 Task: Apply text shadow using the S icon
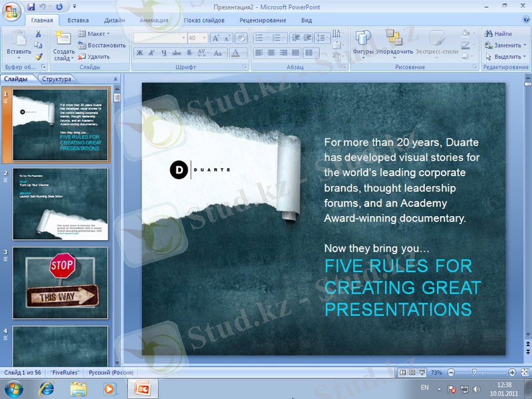click(x=188, y=52)
